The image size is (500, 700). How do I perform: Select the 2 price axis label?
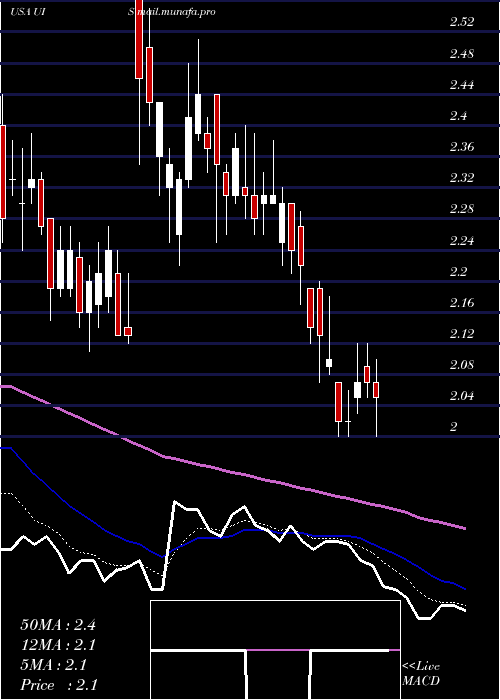click(x=454, y=427)
